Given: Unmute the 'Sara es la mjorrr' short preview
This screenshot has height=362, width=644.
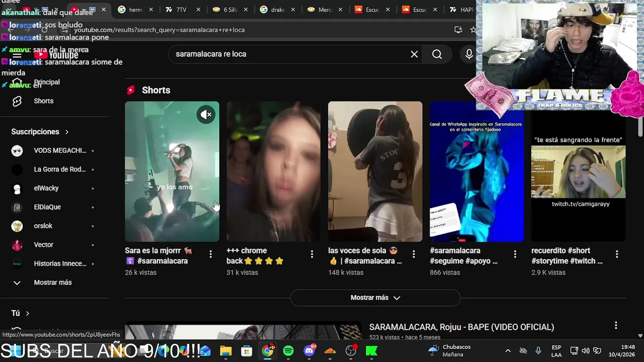Looking at the screenshot, I should [x=206, y=115].
